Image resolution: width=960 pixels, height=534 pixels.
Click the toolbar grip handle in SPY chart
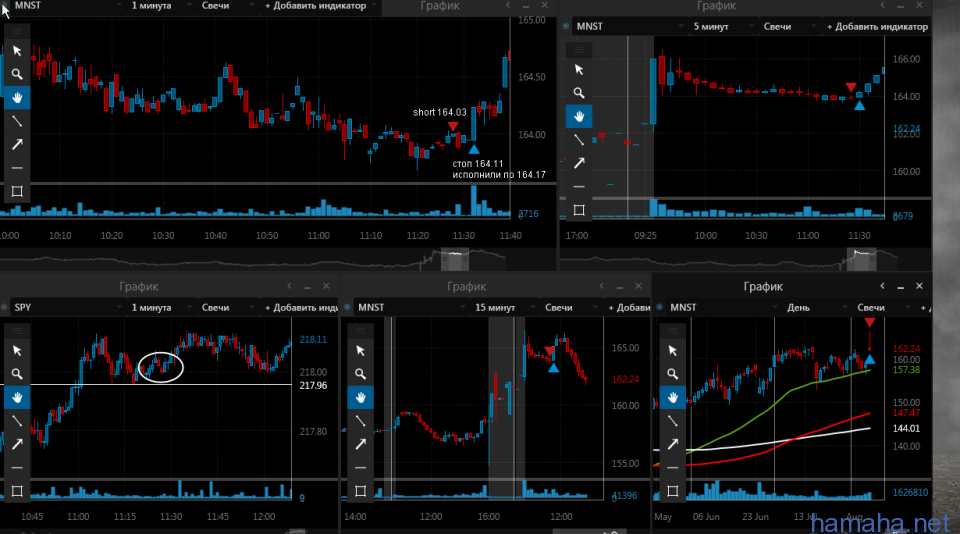pyautogui.click(x=17, y=331)
